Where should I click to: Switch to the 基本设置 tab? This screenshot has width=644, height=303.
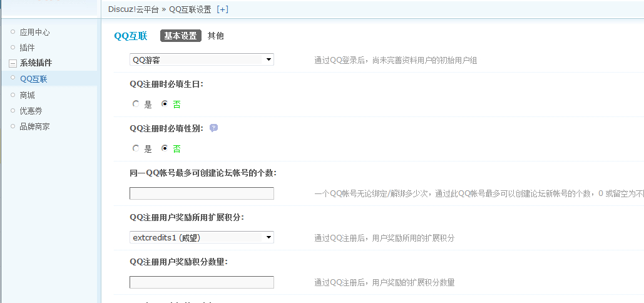[x=181, y=36]
